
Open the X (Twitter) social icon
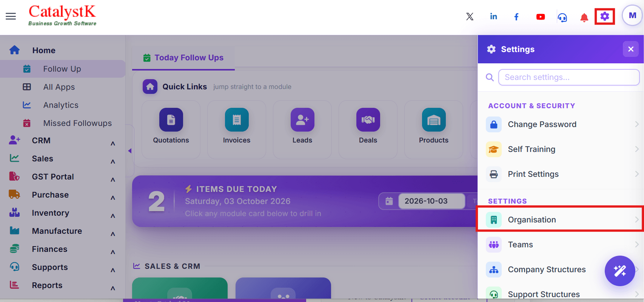470,17
